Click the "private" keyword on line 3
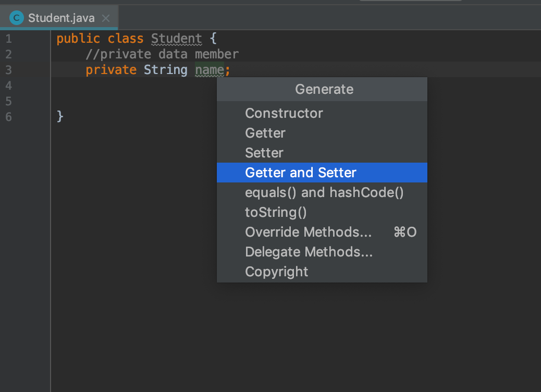 point(111,69)
